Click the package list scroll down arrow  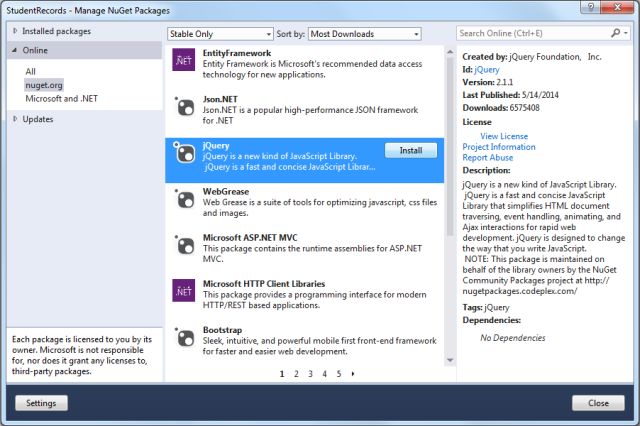(450, 360)
